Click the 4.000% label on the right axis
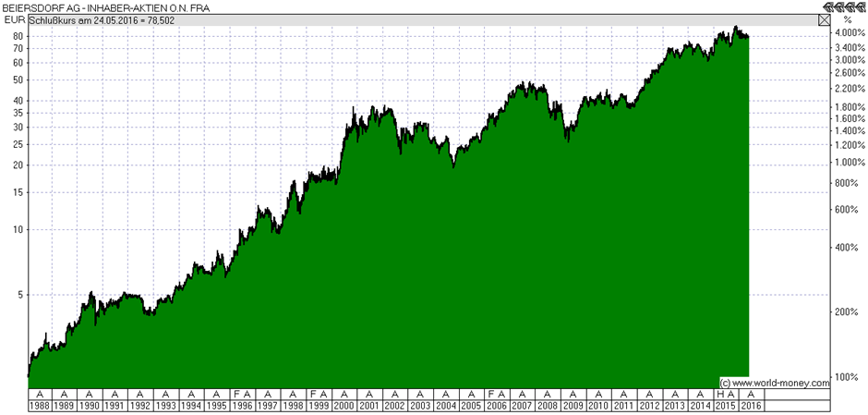Screen dimensions: 868x415 850,32
